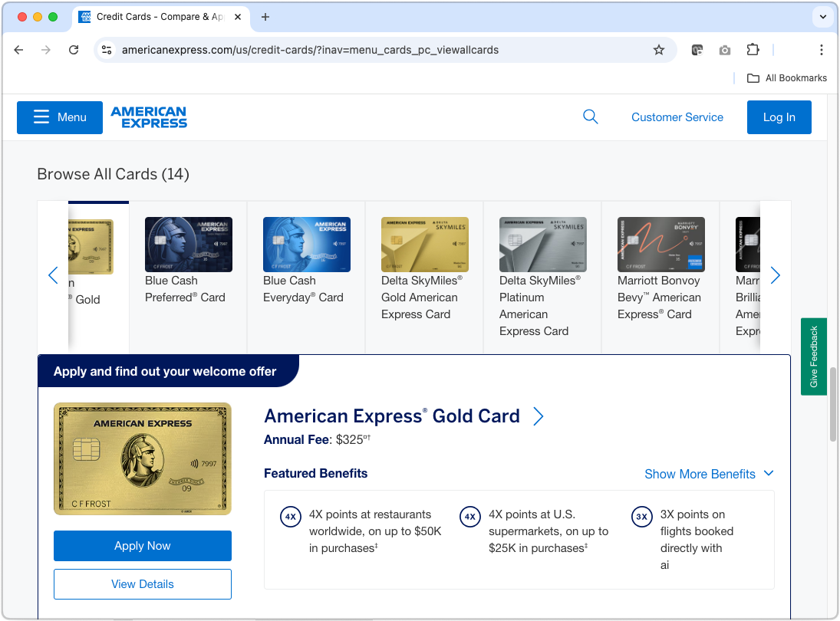The height and width of the screenshot is (621, 840).
Task: Open the Amex Menu button
Action: click(60, 117)
